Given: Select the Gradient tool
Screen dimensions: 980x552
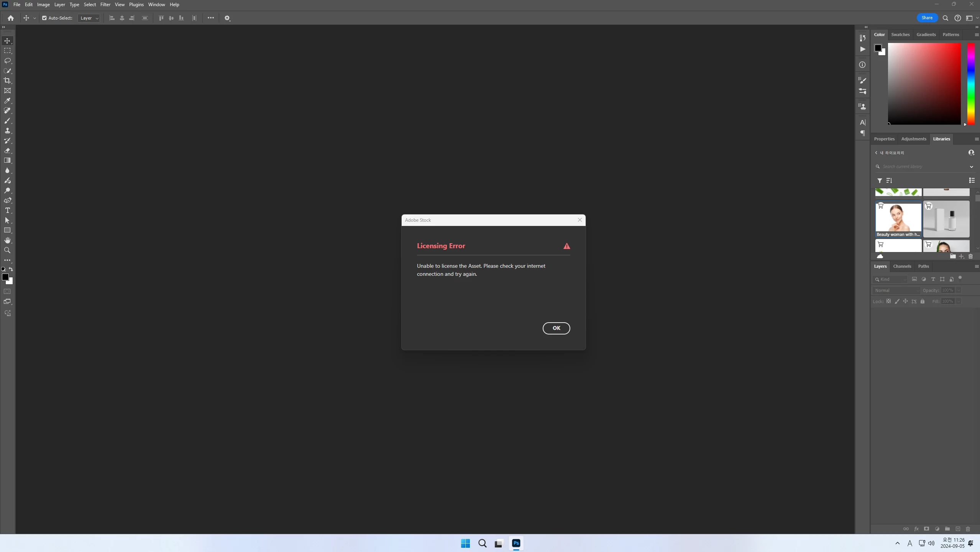Looking at the screenshot, I should [7, 160].
